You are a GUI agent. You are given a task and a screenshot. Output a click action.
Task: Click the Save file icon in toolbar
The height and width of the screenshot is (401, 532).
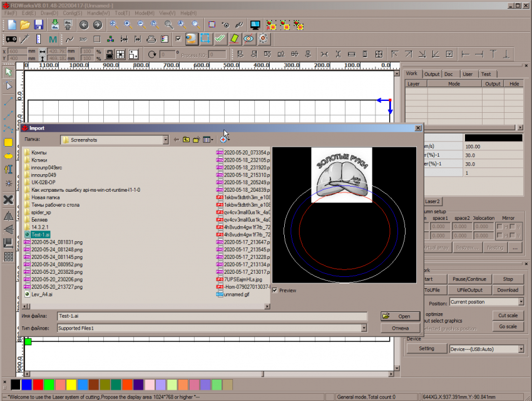pos(39,25)
